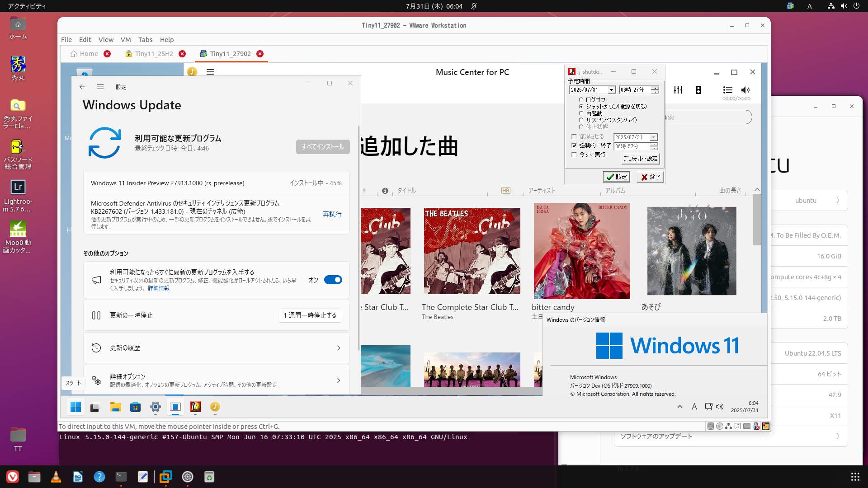The height and width of the screenshot is (488, 868).
Task: Open VLC from the Ubuntu dock
Action: pyautogui.click(x=56, y=476)
